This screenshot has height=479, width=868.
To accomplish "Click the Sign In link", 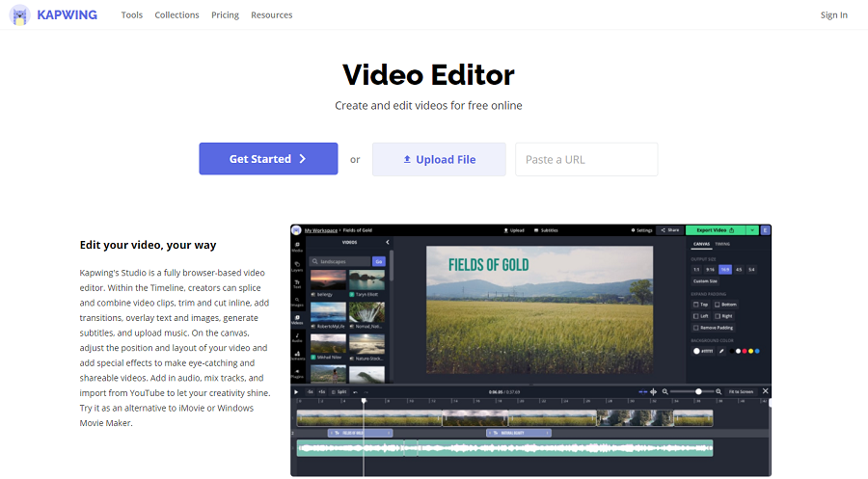I will (x=833, y=14).
